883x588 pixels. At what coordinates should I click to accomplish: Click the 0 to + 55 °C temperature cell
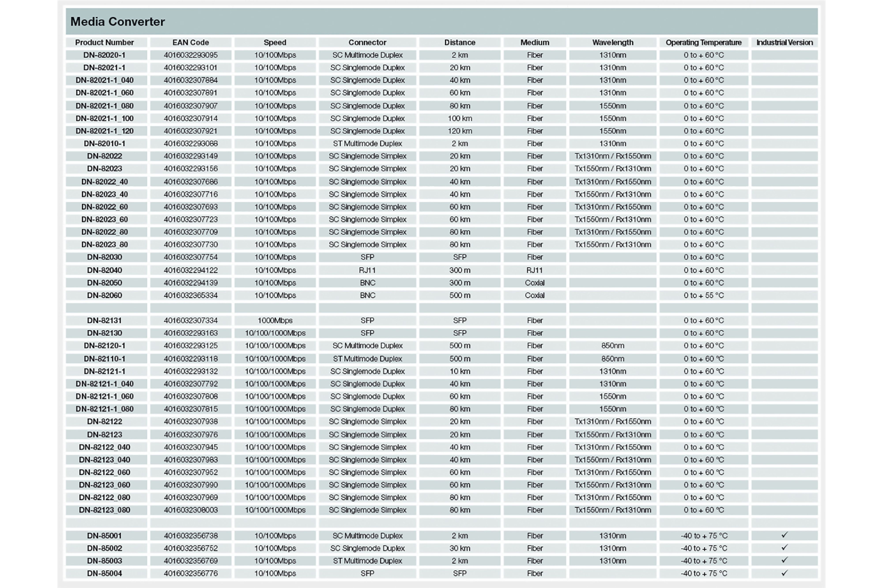(703, 296)
